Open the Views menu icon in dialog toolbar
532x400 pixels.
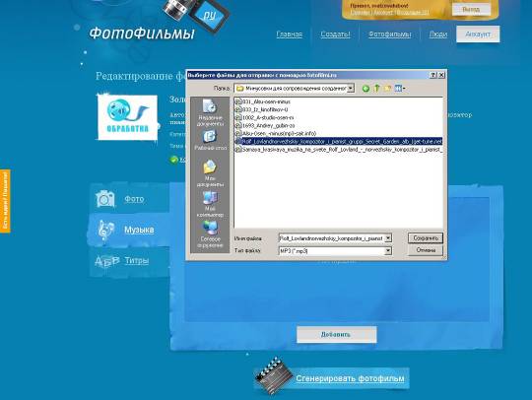pyautogui.click(x=400, y=89)
